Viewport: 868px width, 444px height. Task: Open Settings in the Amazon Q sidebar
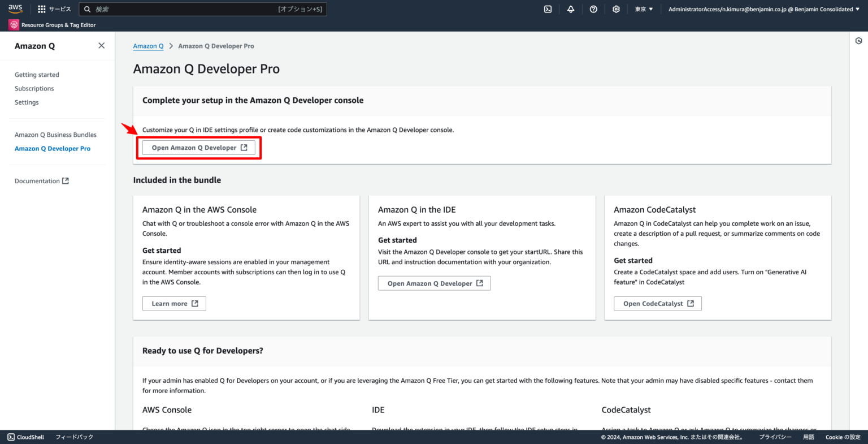click(27, 102)
